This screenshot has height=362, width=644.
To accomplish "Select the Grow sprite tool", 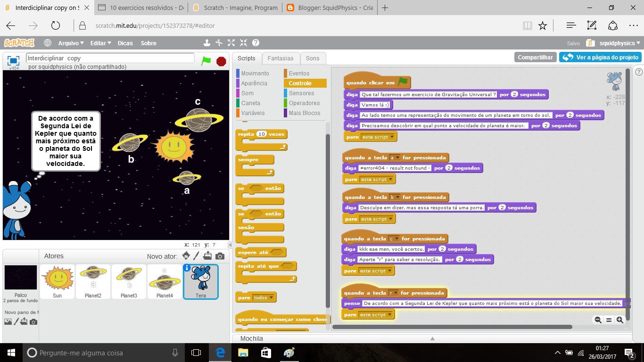I will (x=231, y=43).
